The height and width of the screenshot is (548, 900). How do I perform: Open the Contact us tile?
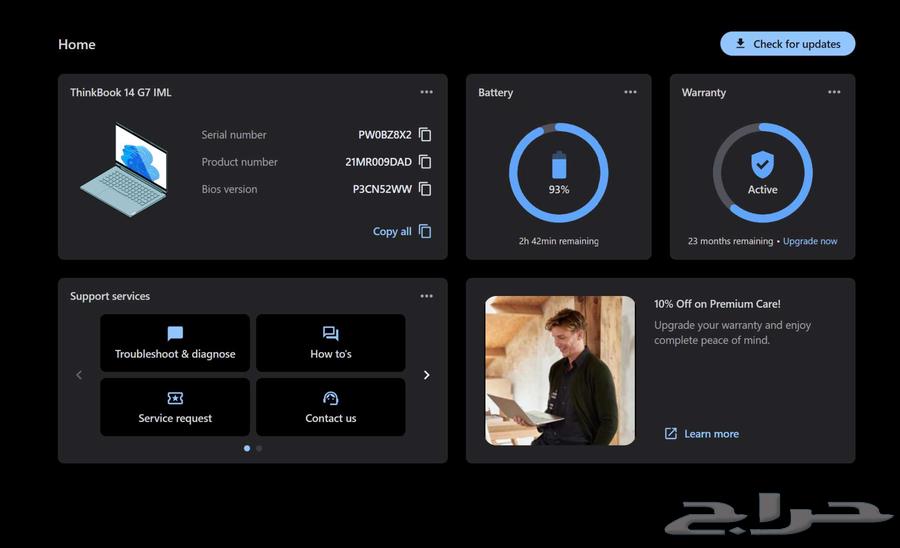tap(331, 407)
